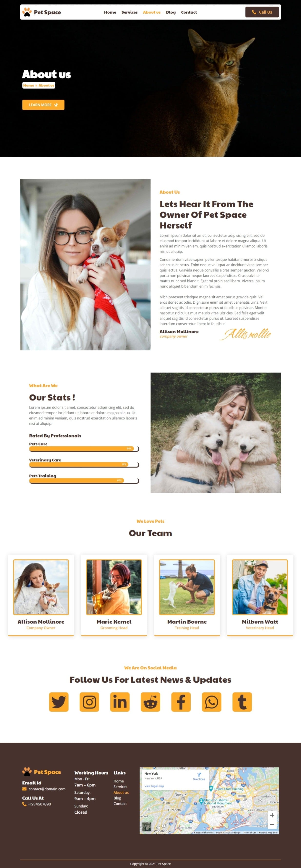The height and width of the screenshot is (868, 301).
Task: Go to Blog in top navigation
Action: pos(171,12)
